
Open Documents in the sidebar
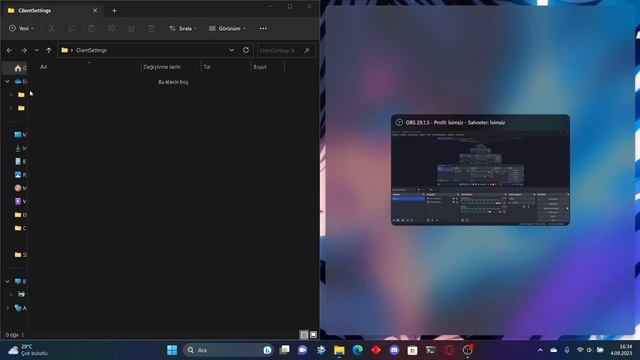coord(18,161)
